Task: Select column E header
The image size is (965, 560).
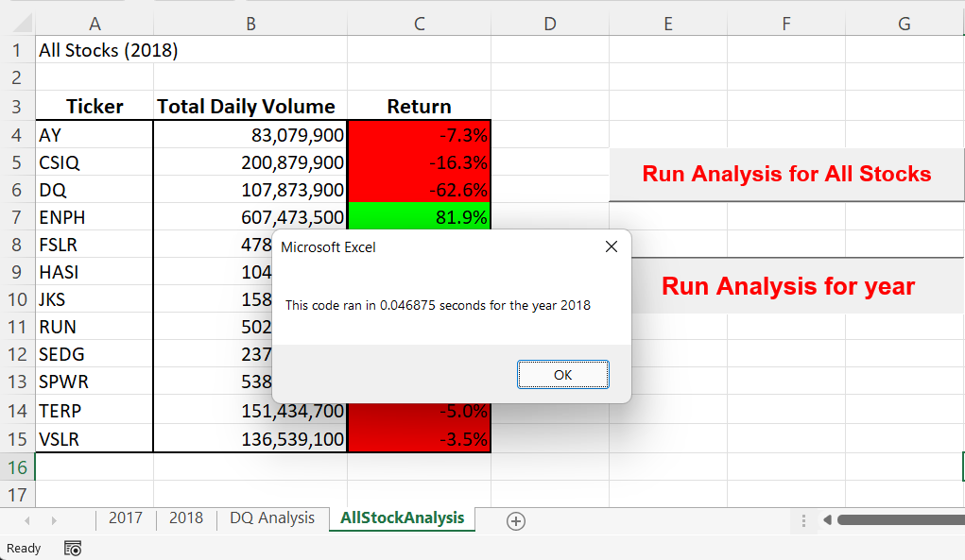Action: coord(667,24)
